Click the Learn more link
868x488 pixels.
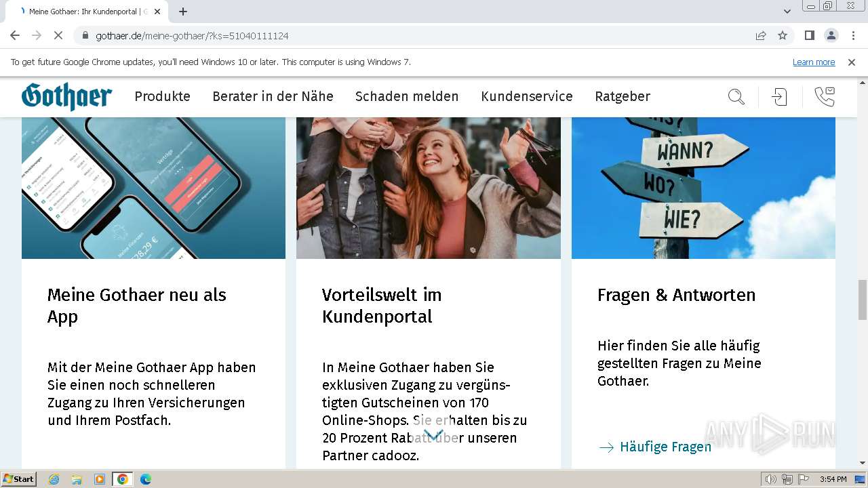pos(814,62)
